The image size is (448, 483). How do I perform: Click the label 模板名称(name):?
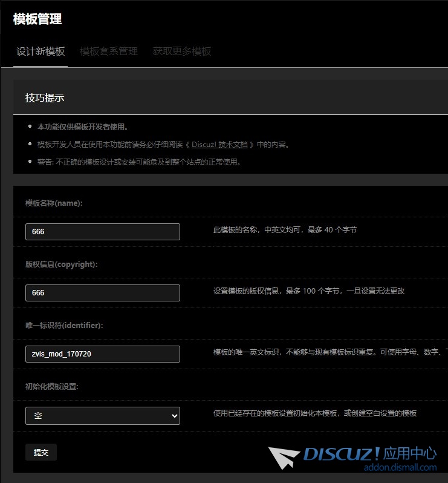(x=54, y=203)
